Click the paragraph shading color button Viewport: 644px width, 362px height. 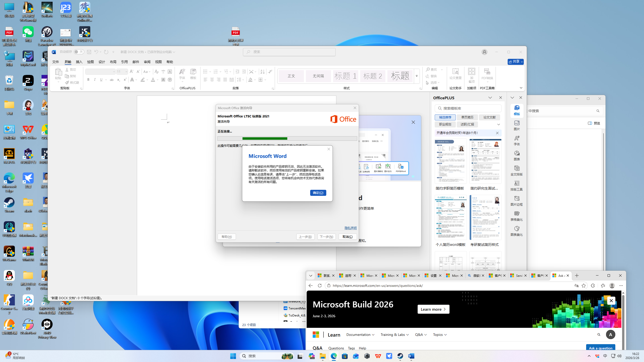pyautogui.click(x=250, y=80)
